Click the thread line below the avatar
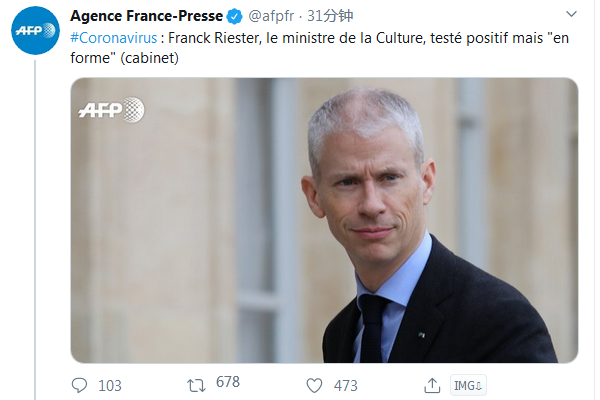The width and height of the screenshot is (600, 400). click(x=35, y=230)
